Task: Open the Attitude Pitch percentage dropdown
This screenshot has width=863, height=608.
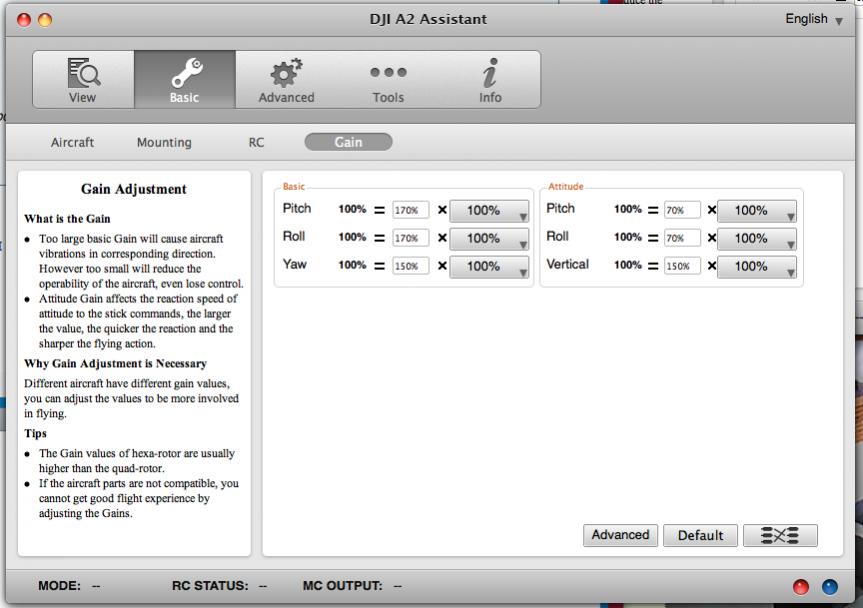Action: 757,211
